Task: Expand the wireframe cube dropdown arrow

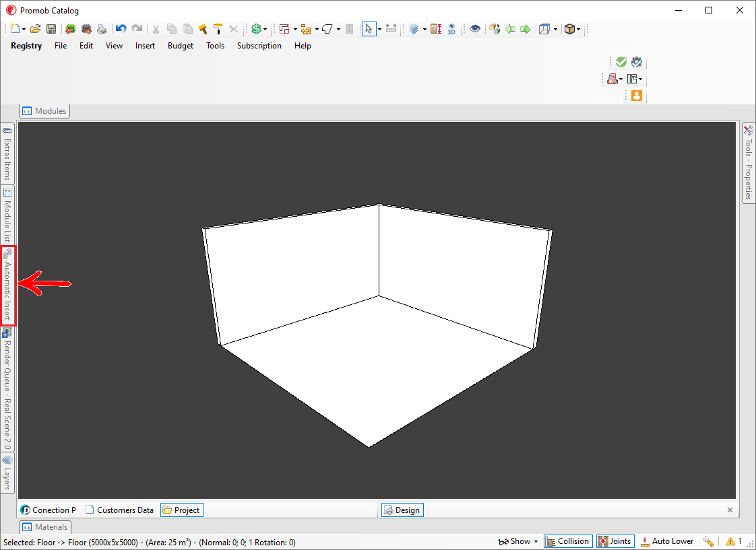Action: 555,30
